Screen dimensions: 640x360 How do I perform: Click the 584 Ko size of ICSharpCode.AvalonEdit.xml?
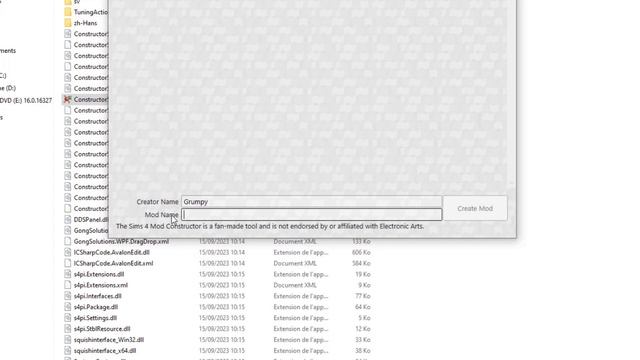pyautogui.click(x=361, y=263)
